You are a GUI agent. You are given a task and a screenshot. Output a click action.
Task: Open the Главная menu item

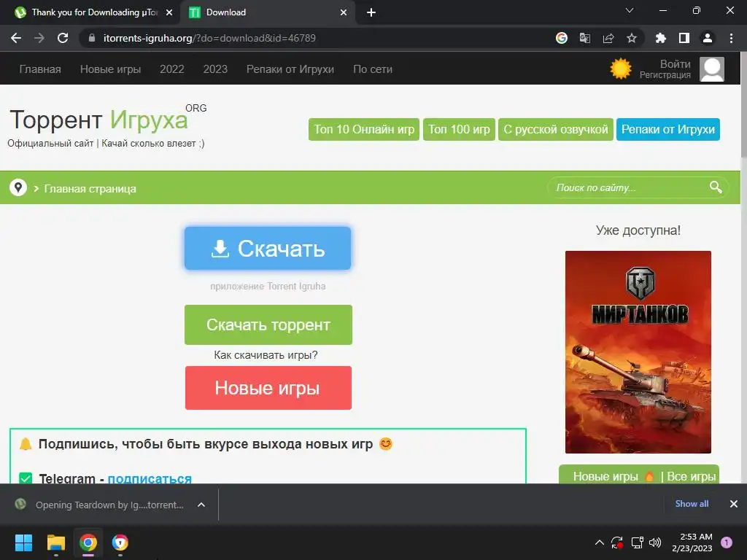pyautogui.click(x=40, y=69)
